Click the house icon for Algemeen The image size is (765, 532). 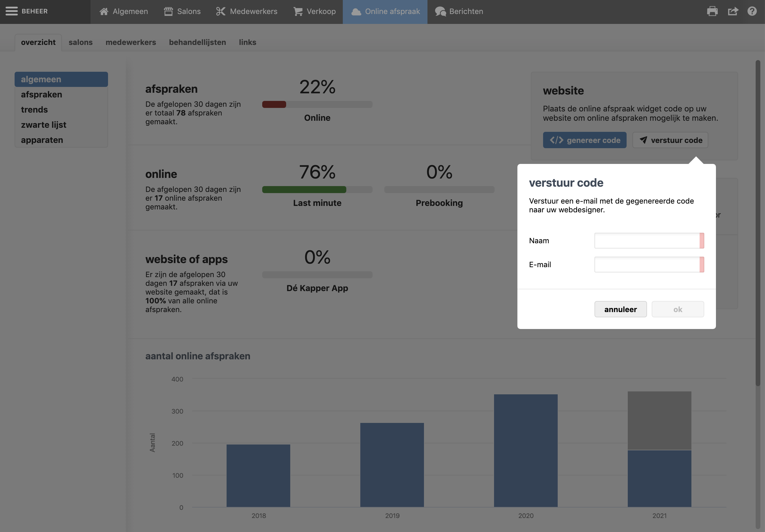tap(104, 11)
